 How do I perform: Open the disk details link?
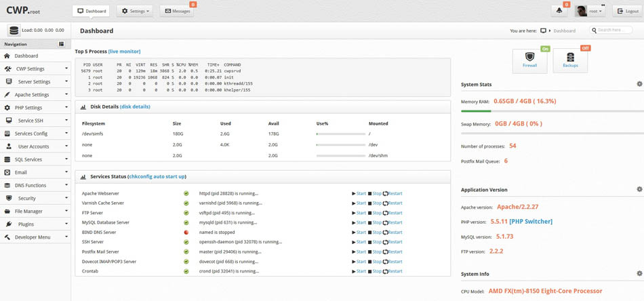click(135, 106)
